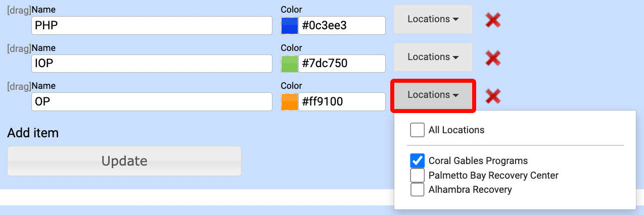Viewport: 644px width, 215px height.
Task: Uncheck Coral Gables Programs
Action: point(418,160)
